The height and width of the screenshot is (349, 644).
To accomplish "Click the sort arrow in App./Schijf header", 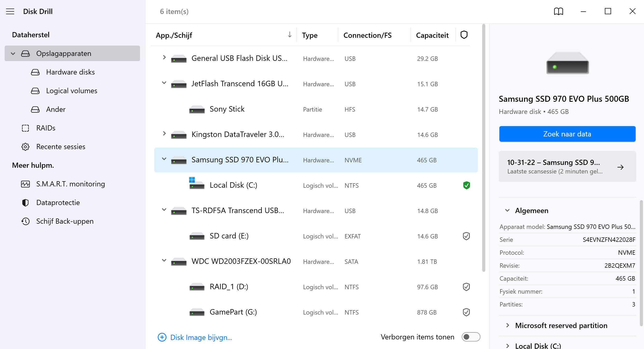I will point(290,35).
